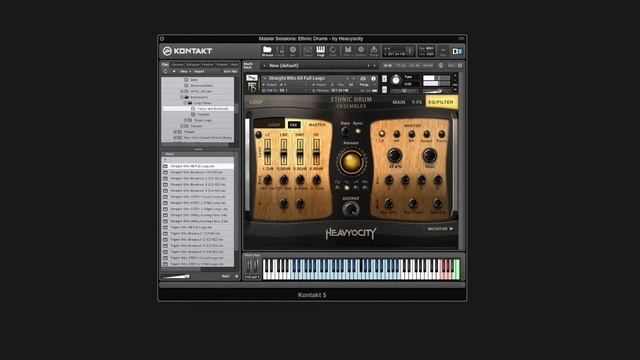Open the multi rack KSP script icon
The image size is (640, 360).
pyautogui.click(x=441, y=65)
